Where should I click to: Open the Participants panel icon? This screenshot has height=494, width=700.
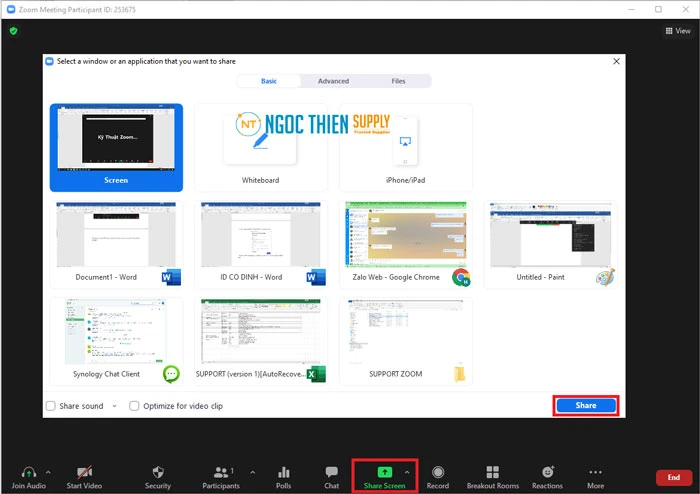click(221, 472)
